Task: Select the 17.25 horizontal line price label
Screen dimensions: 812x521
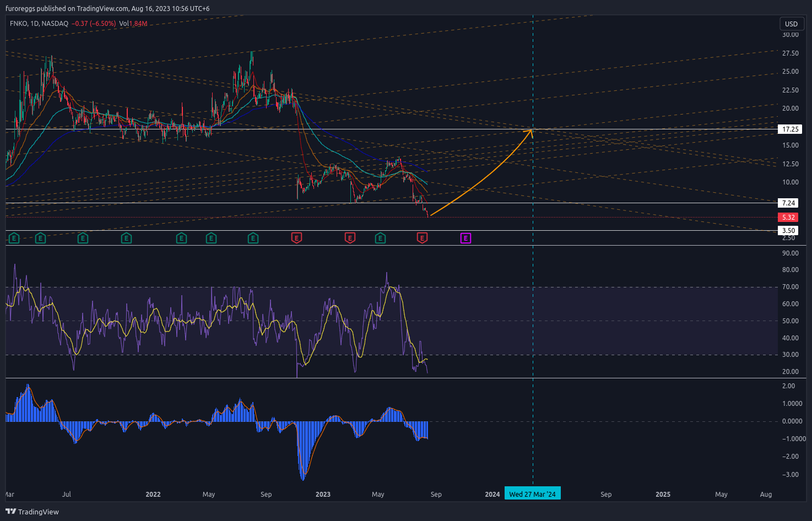Action: tap(790, 129)
